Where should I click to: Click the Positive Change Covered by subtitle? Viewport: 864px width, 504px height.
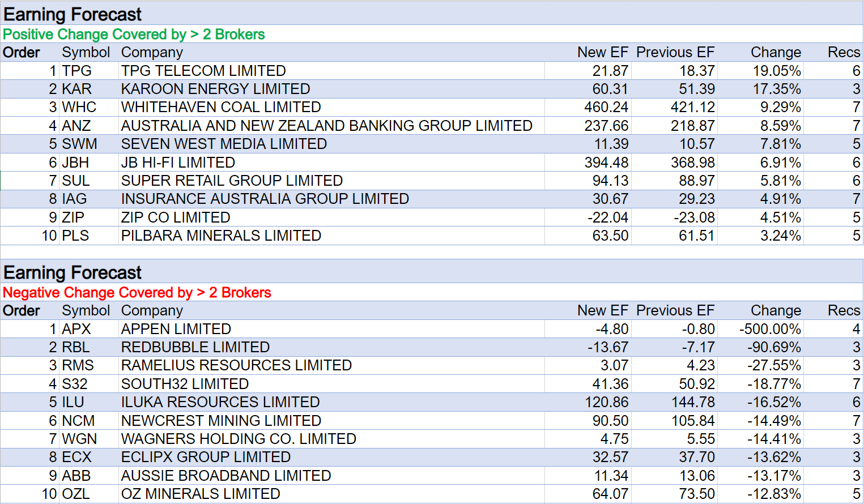[134, 35]
